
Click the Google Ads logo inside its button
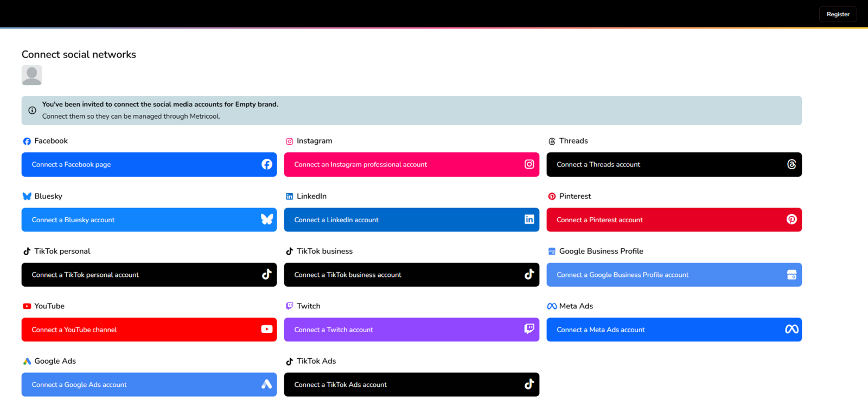[267, 384]
